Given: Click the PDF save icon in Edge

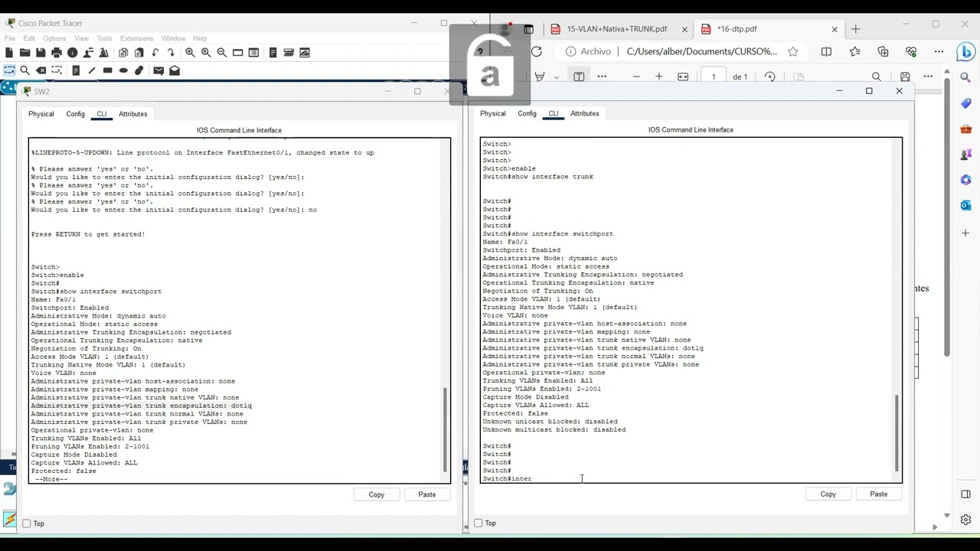Looking at the screenshot, I should (x=905, y=77).
